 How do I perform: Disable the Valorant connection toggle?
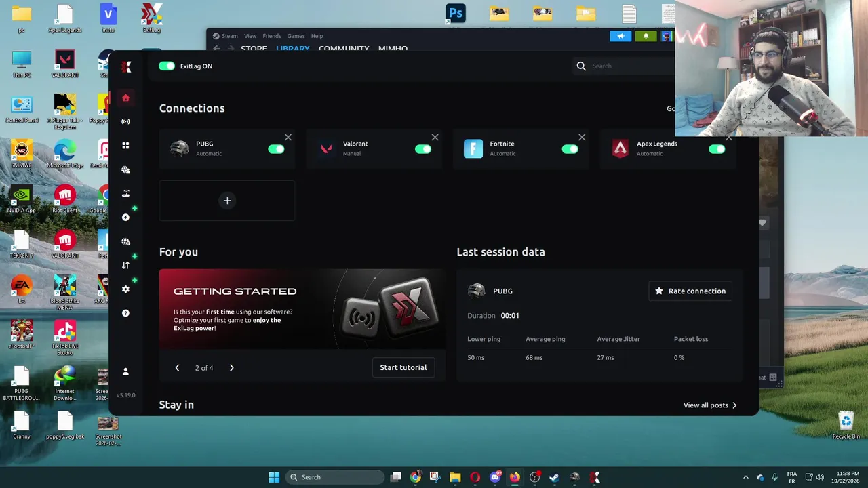423,149
